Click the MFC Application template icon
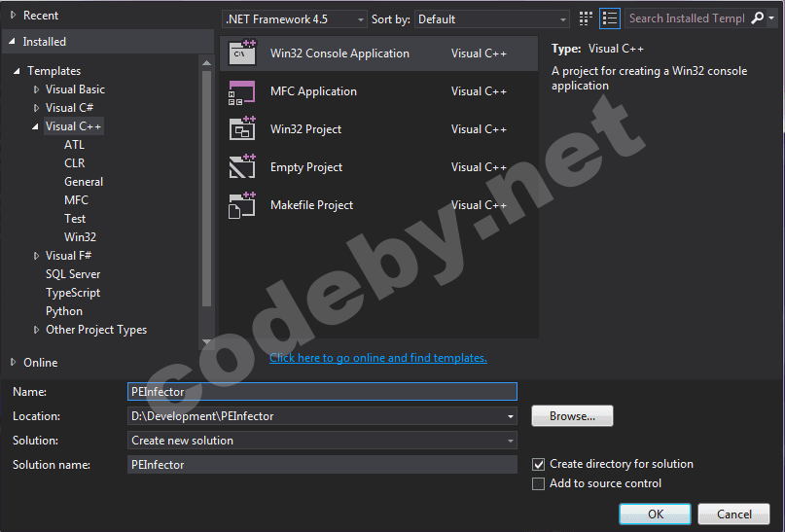Image resolution: width=785 pixels, height=532 pixels. click(x=241, y=91)
